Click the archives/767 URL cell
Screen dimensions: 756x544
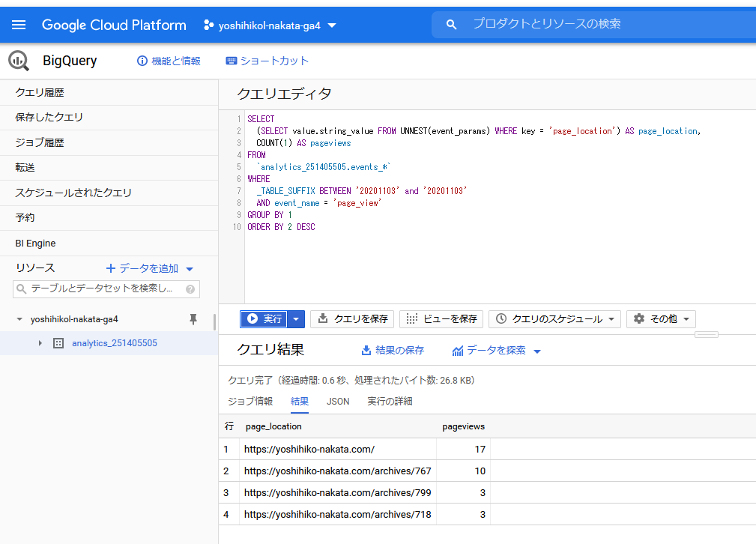337,471
